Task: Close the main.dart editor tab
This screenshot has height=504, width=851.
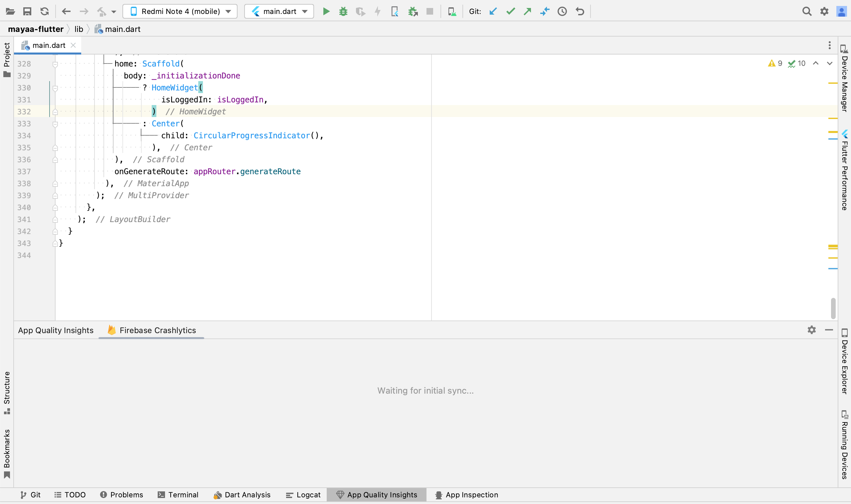Action: pyautogui.click(x=73, y=45)
